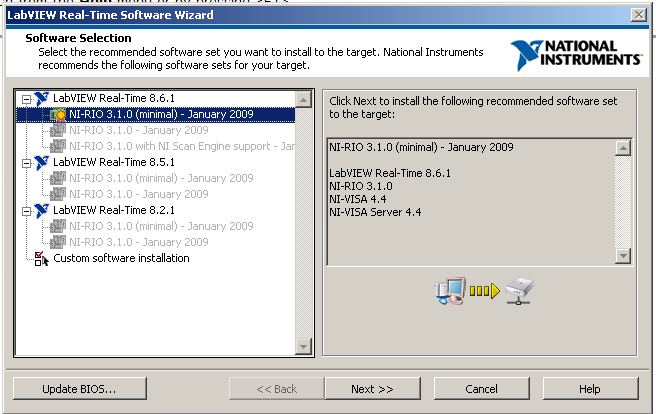This screenshot has width=656, height=414.
Task: Click the software tree vertical scrollbar track
Action: [x=303, y=223]
